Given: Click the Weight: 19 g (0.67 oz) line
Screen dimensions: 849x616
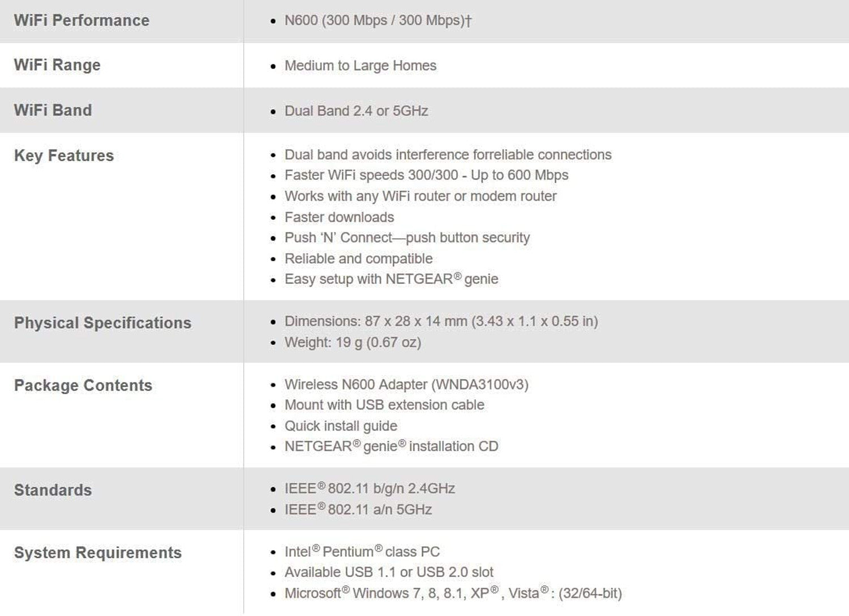Looking at the screenshot, I should click(353, 342).
